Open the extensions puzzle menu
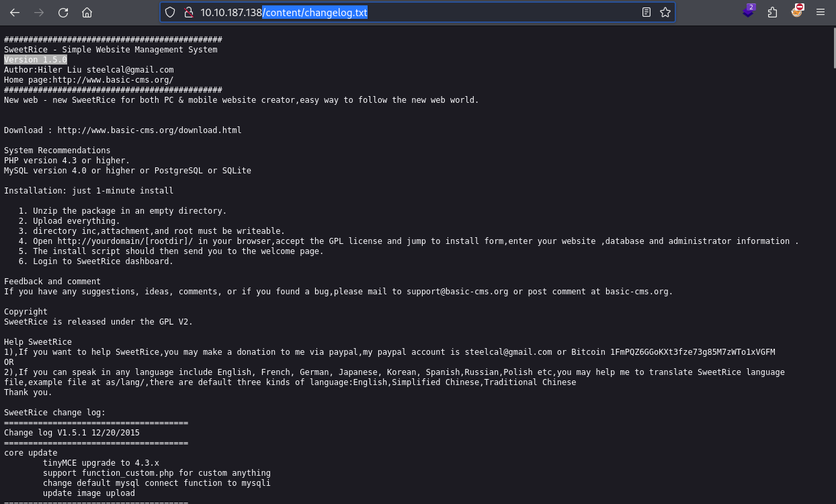This screenshot has width=836, height=504. [772, 12]
